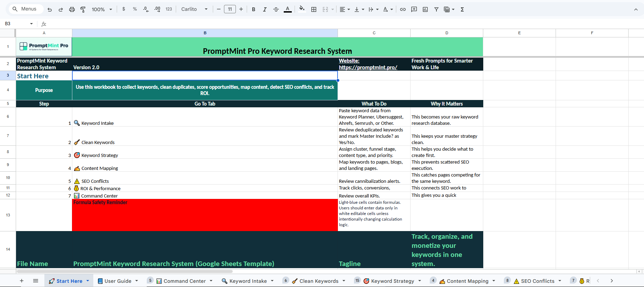644x287 pixels.
Task: Open the promptmint.pro website link
Action: pos(368,67)
